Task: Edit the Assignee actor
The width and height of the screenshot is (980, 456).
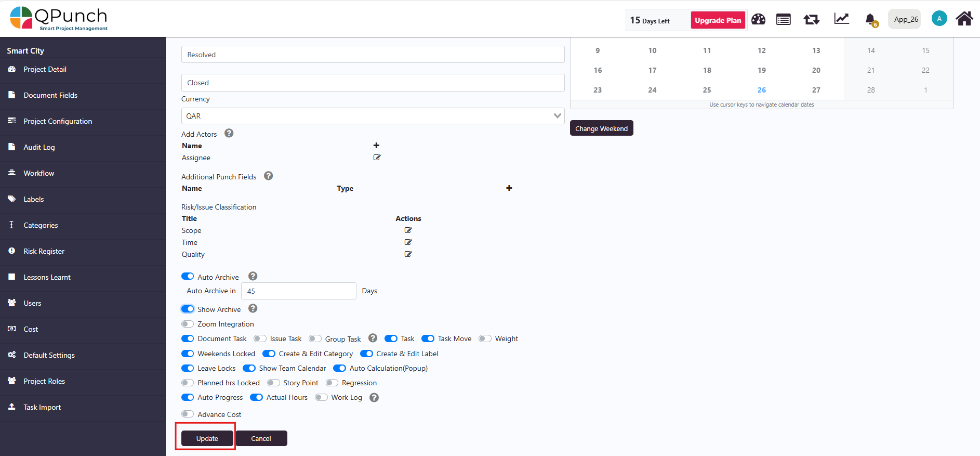Action: 377,158
